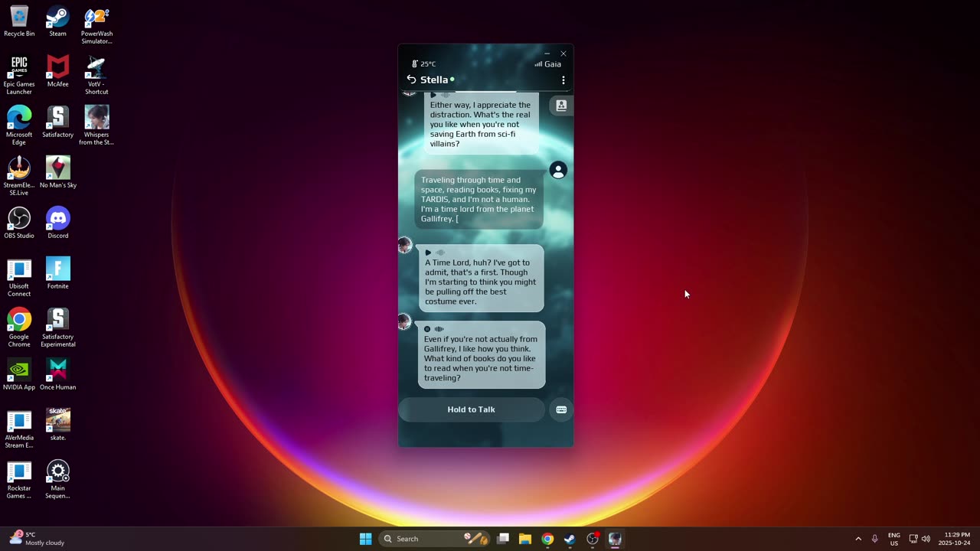Click Stella's avatar next to 'Even if you're' message
The image size is (980, 551).
[405, 321]
